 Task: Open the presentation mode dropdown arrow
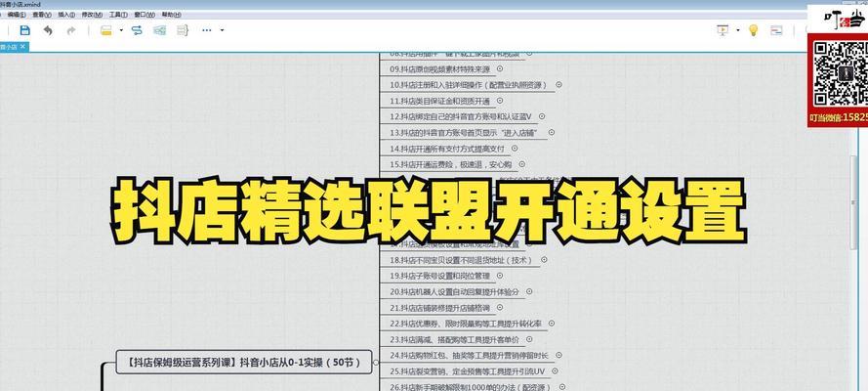tap(738, 30)
